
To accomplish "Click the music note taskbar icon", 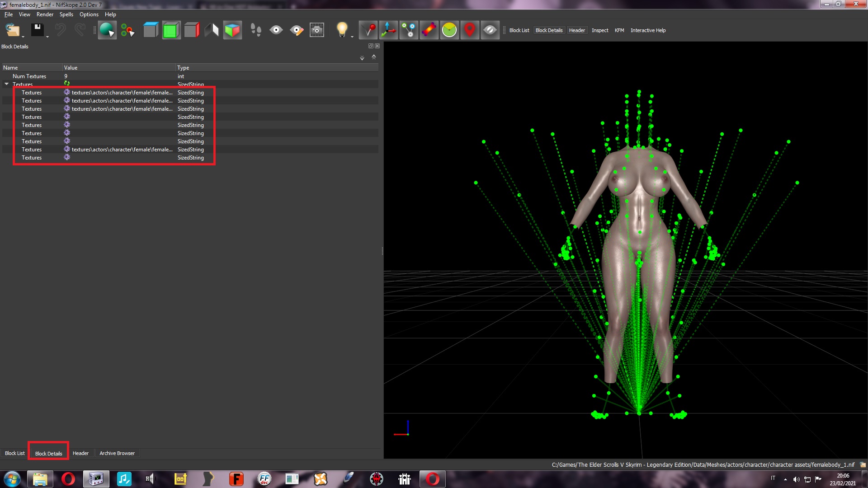I will point(124,479).
